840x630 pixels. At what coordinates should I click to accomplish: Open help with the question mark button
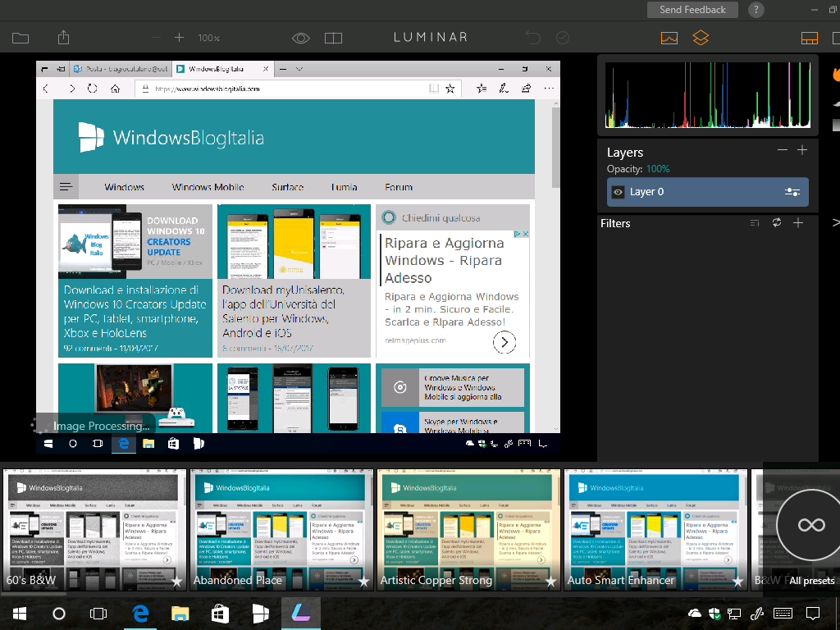[756, 10]
